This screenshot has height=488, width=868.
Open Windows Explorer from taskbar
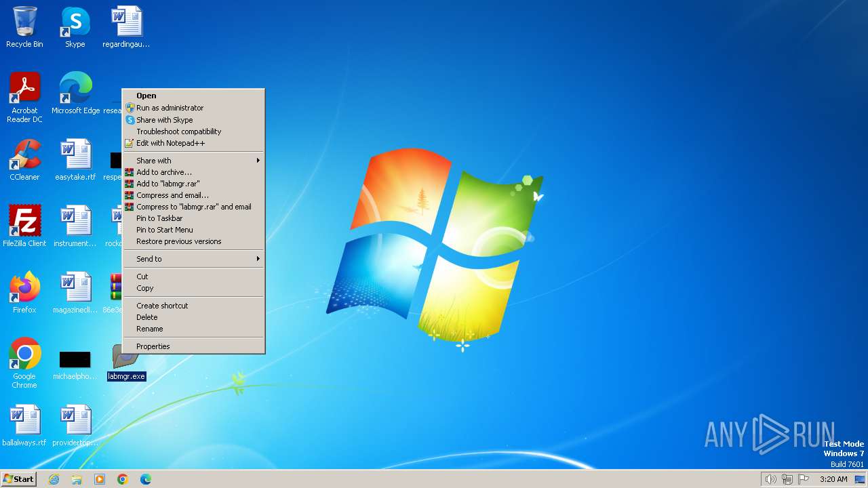[x=77, y=479]
